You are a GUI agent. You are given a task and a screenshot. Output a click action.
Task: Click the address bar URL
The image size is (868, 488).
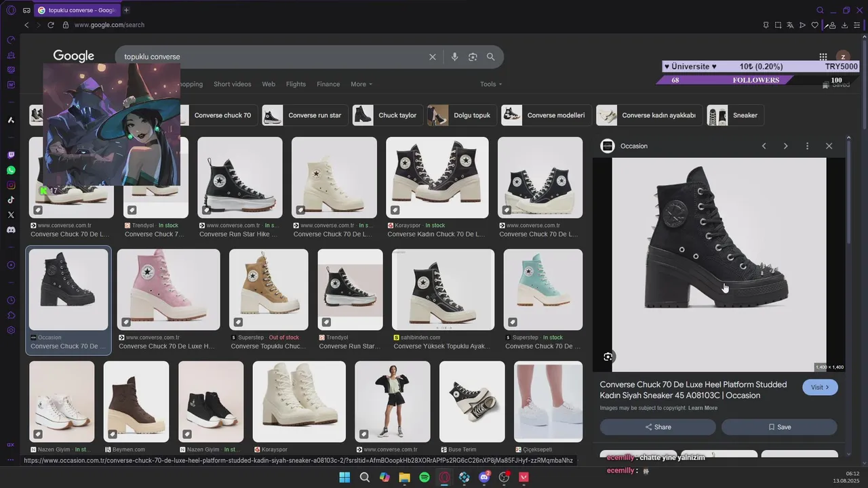click(x=108, y=25)
